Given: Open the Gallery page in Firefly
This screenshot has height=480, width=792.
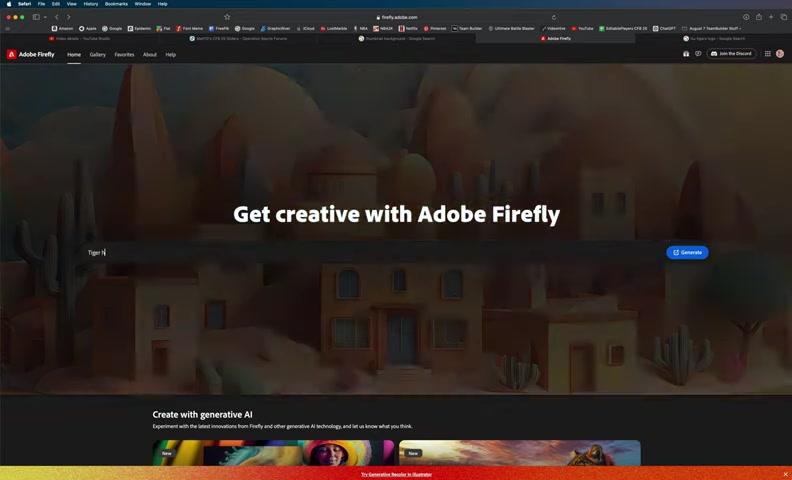Looking at the screenshot, I should (x=97, y=55).
